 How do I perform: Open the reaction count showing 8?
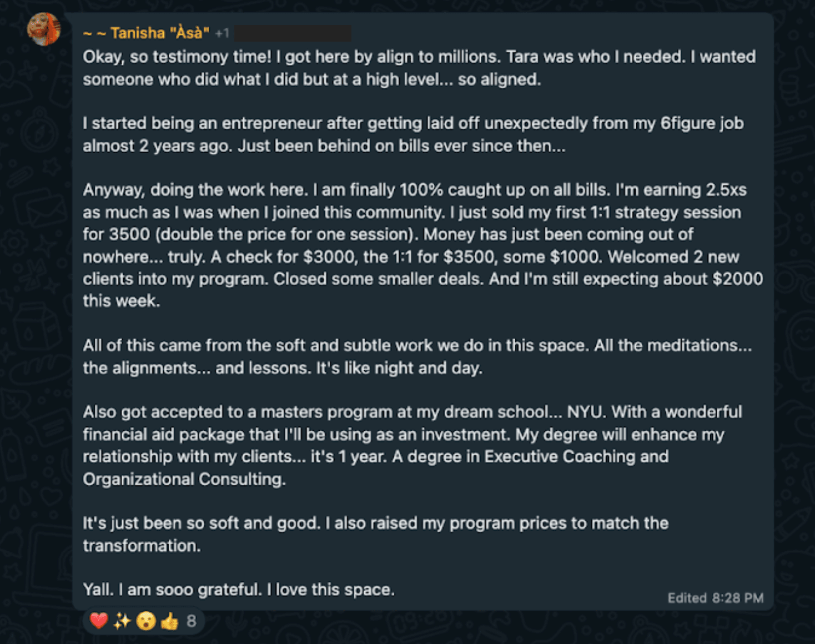click(x=192, y=621)
